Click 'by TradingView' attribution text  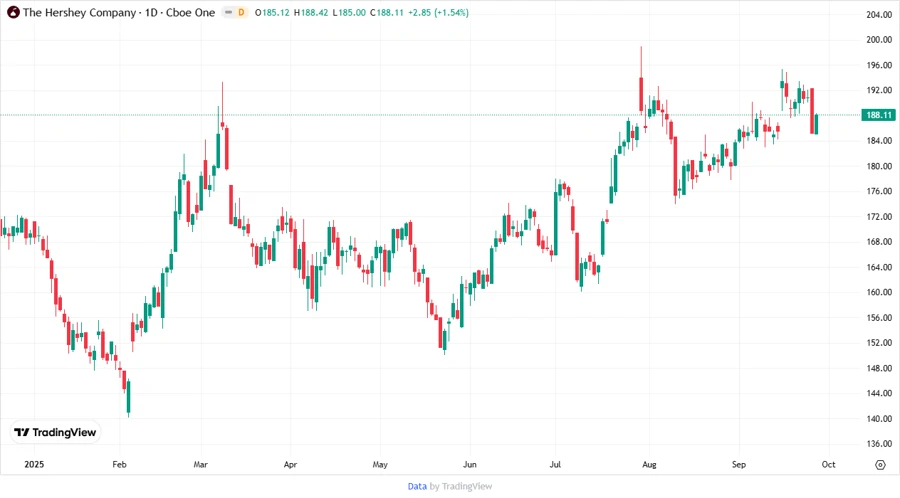(x=461, y=486)
